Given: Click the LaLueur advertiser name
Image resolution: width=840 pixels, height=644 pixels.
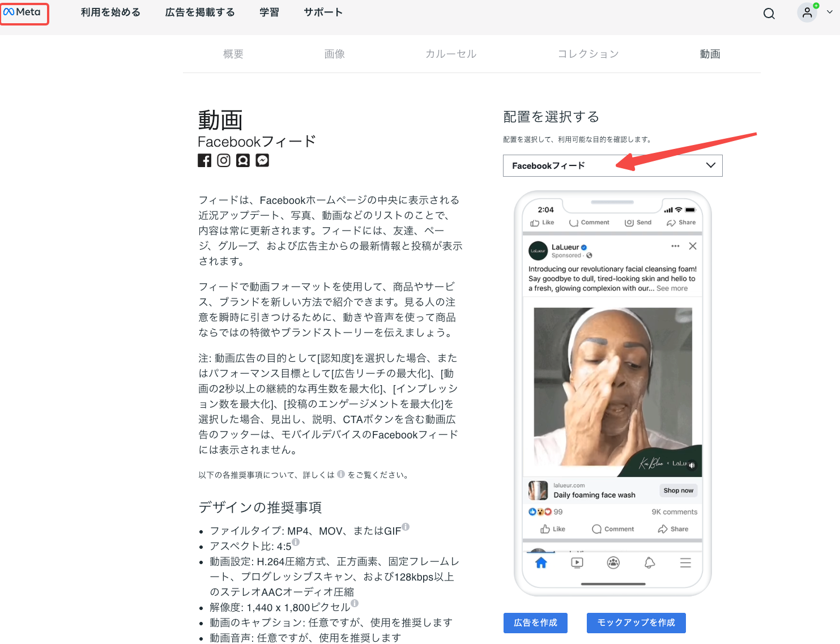Looking at the screenshot, I should tap(565, 247).
